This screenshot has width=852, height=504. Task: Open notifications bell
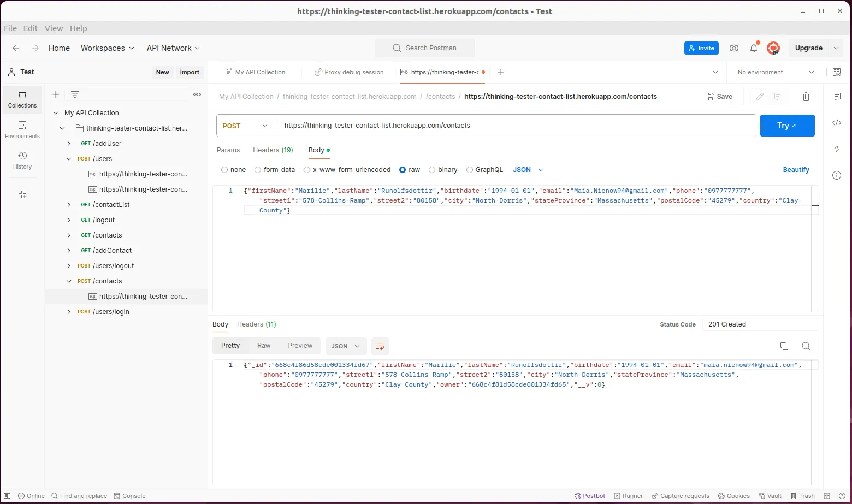tap(754, 48)
